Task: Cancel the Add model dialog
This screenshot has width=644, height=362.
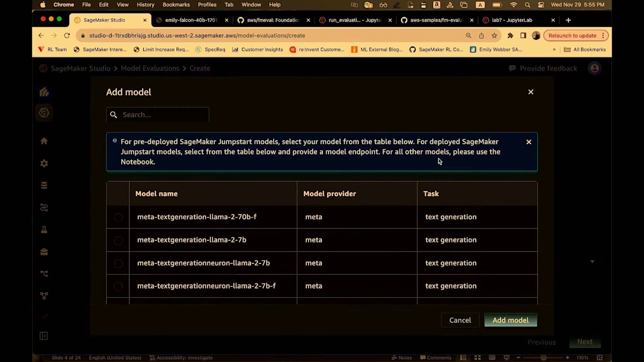Action: pyautogui.click(x=460, y=320)
